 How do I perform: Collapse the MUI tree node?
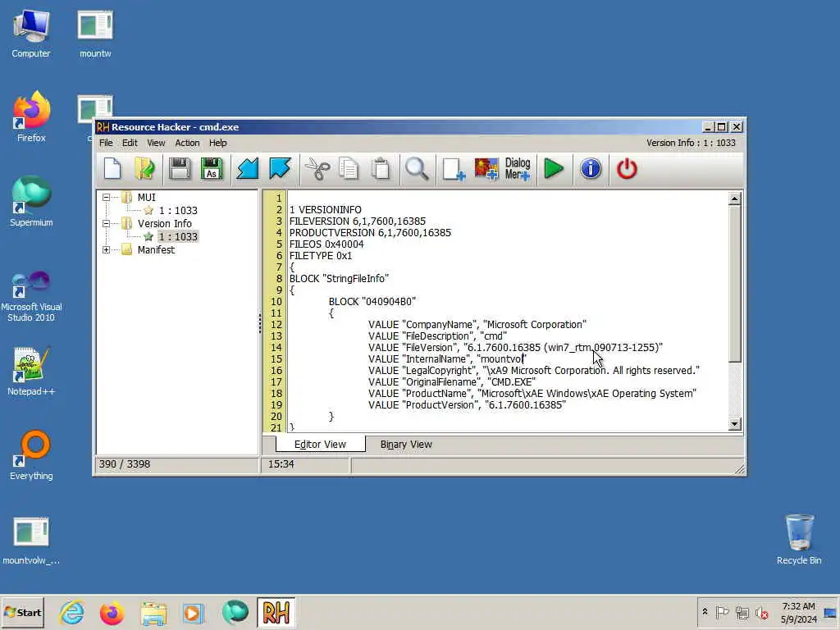tap(106, 197)
